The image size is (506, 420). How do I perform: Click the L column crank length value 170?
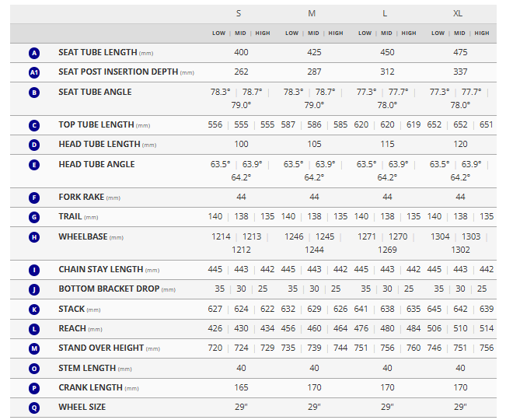click(387, 387)
